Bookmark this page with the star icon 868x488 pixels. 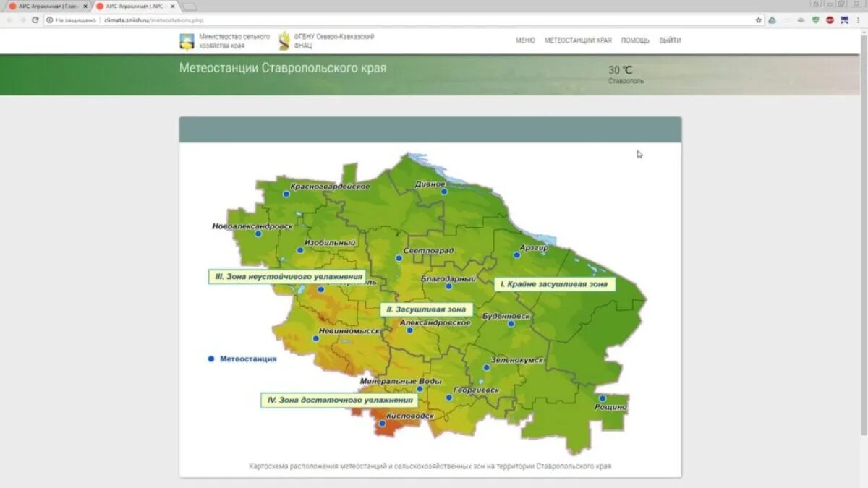(758, 20)
